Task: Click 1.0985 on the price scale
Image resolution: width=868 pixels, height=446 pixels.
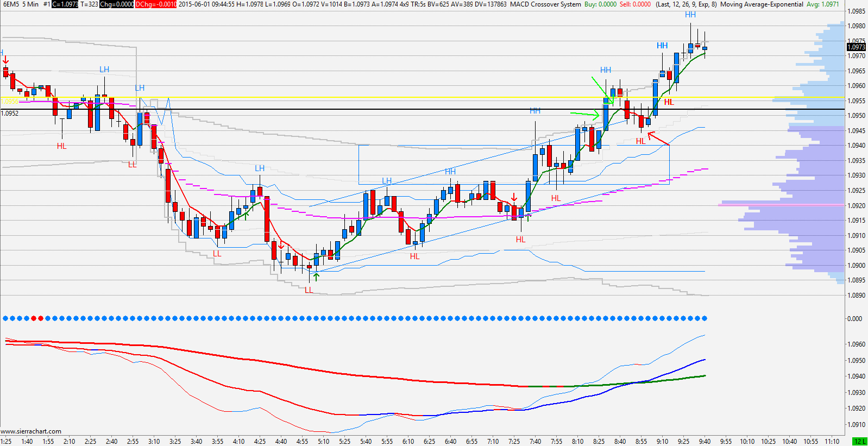Action: (x=857, y=11)
